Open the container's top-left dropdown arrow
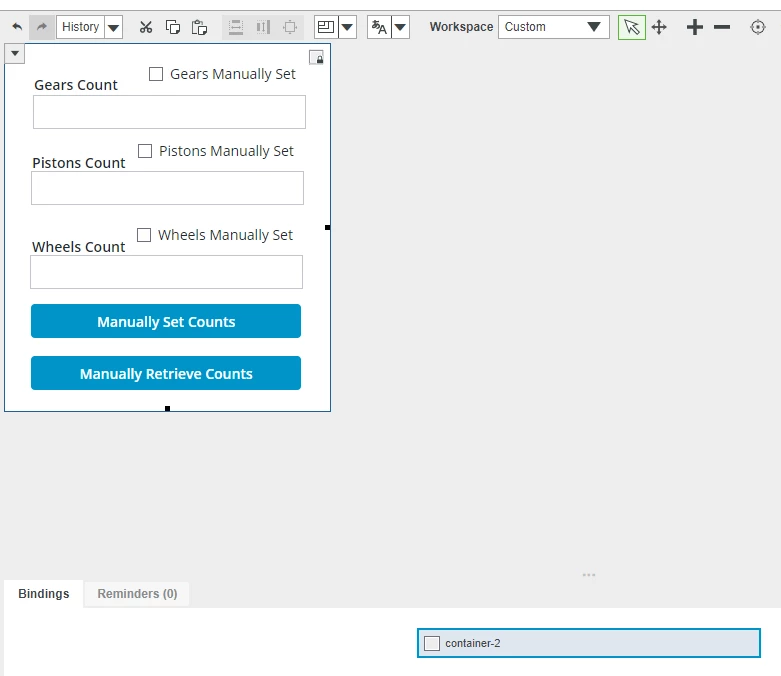The height and width of the screenshot is (676, 781). coord(14,53)
